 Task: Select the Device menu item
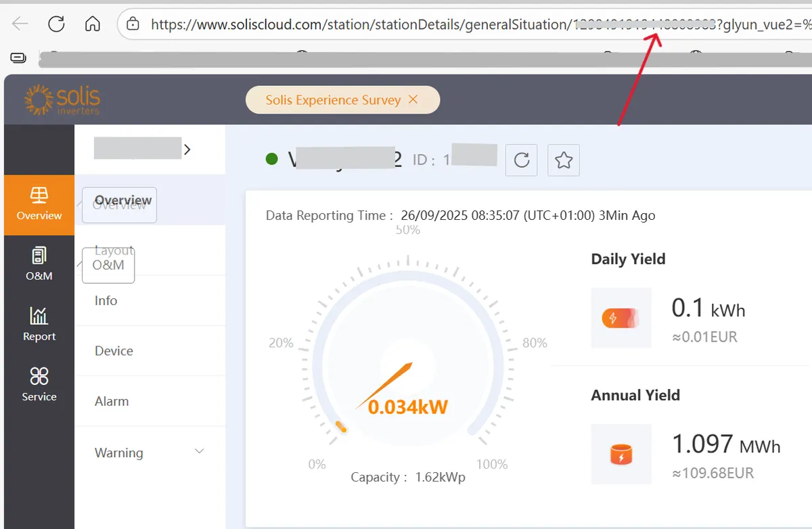[114, 350]
